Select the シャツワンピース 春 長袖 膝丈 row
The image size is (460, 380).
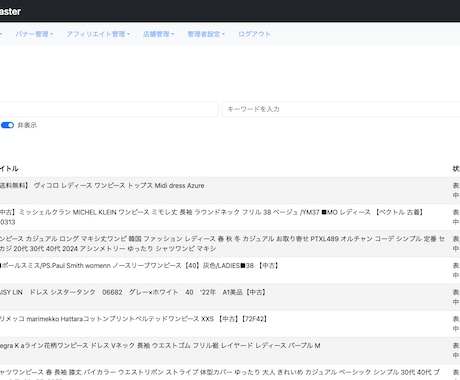(230, 372)
